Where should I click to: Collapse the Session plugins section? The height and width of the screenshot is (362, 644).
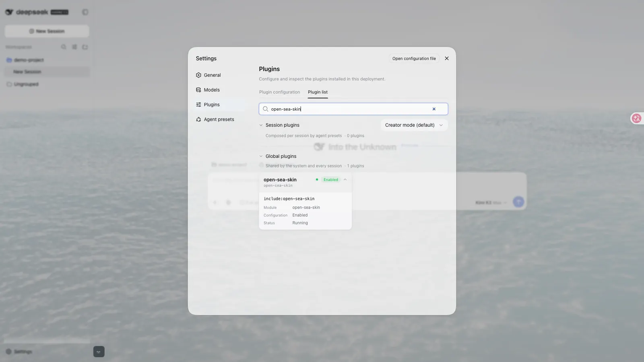click(261, 125)
